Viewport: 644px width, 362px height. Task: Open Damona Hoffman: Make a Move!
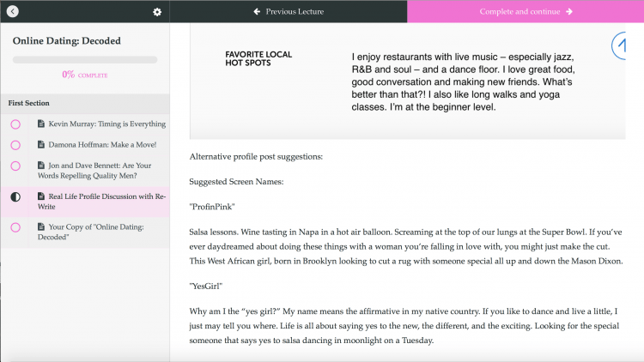click(x=102, y=144)
